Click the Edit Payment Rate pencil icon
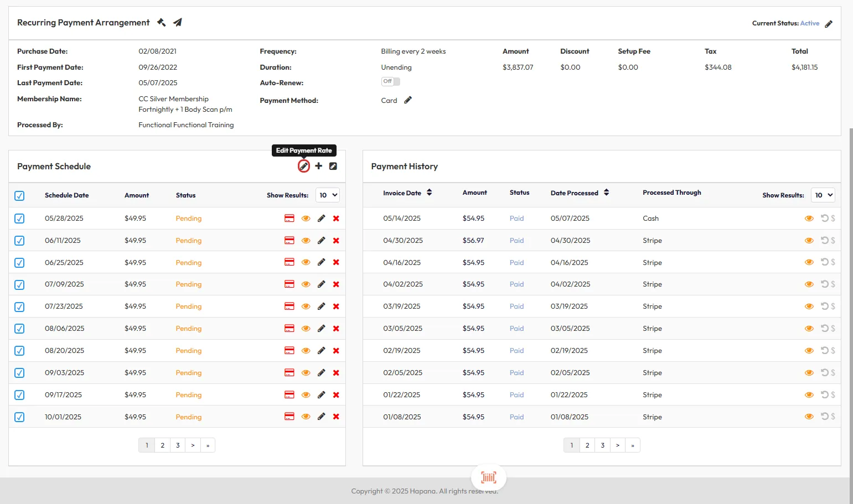 coord(304,167)
